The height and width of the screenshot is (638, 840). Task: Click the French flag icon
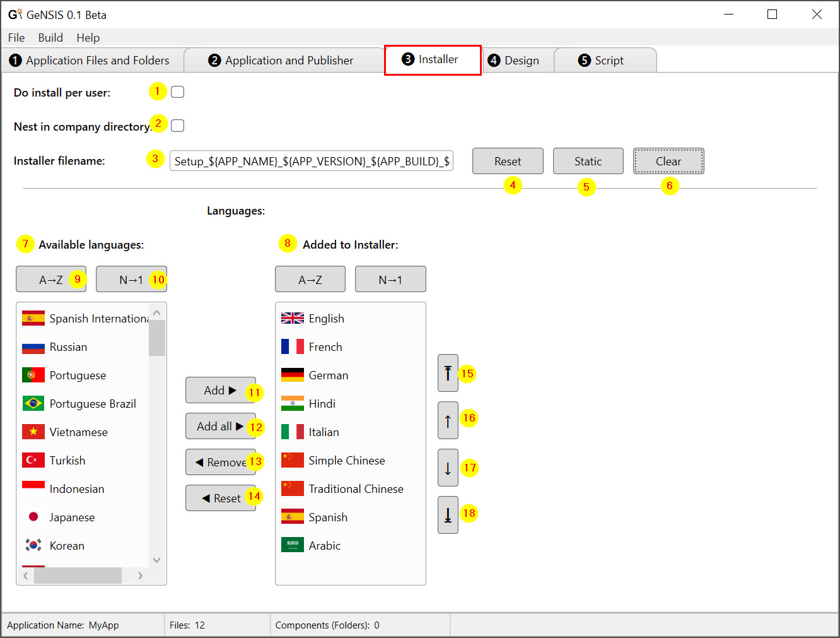tap(293, 346)
